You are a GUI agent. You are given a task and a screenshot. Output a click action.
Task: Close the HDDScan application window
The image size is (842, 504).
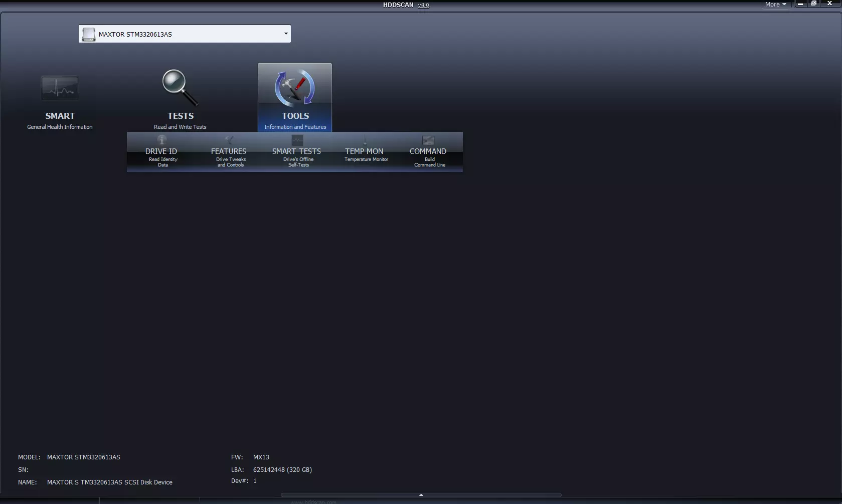tap(829, 4)
